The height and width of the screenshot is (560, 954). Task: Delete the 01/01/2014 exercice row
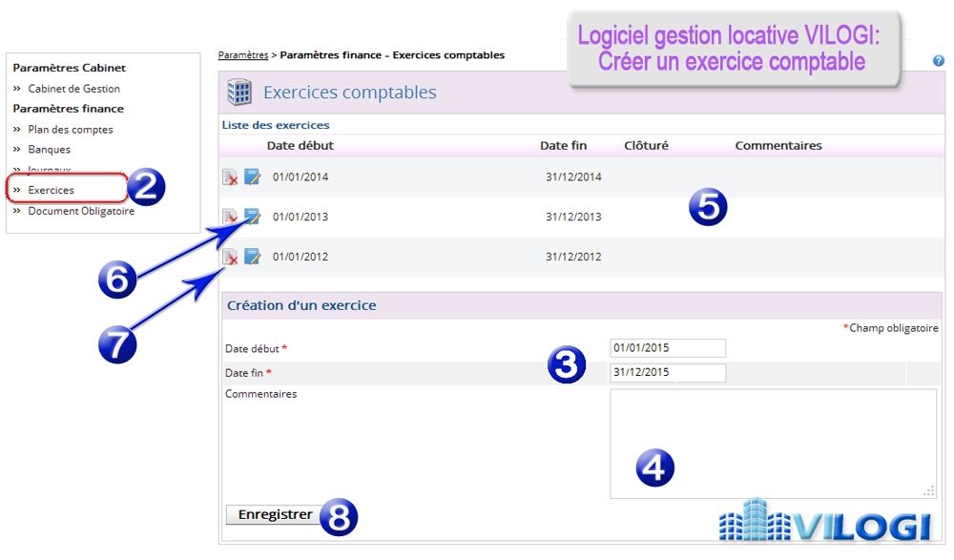[x=230, y=177]
